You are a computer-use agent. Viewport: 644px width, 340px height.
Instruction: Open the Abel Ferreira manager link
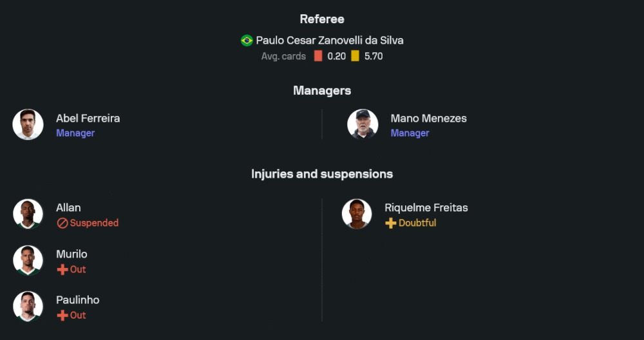pos(88,118)
